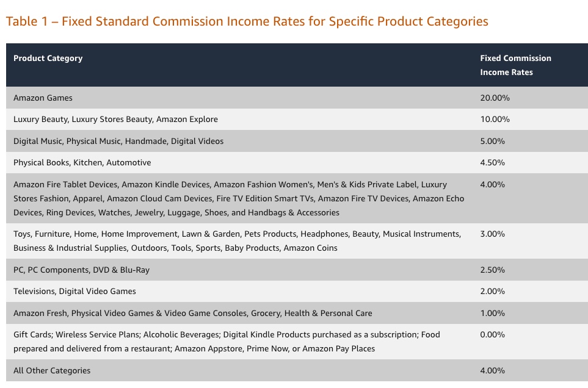This screenshot has width=588, height=388.
Task: Select the PC, PC Components row
Action: pos(81,270)
